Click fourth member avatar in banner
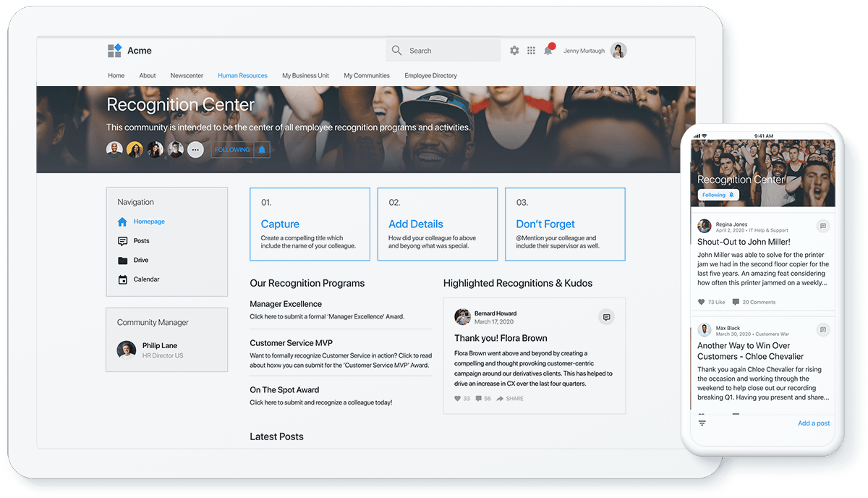This screenshot has height=498, width=868. [x=175, y=149]
